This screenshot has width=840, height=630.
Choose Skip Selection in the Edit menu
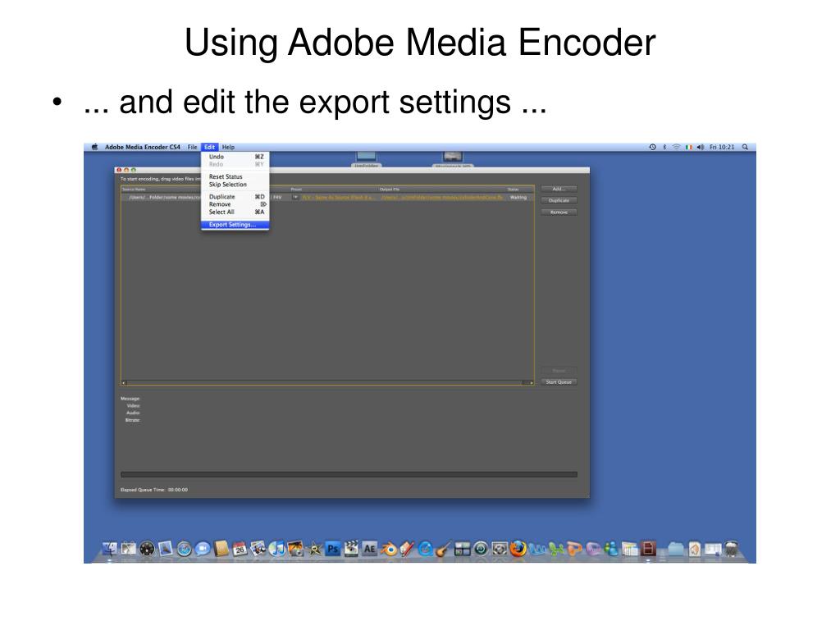pos(235,185)
